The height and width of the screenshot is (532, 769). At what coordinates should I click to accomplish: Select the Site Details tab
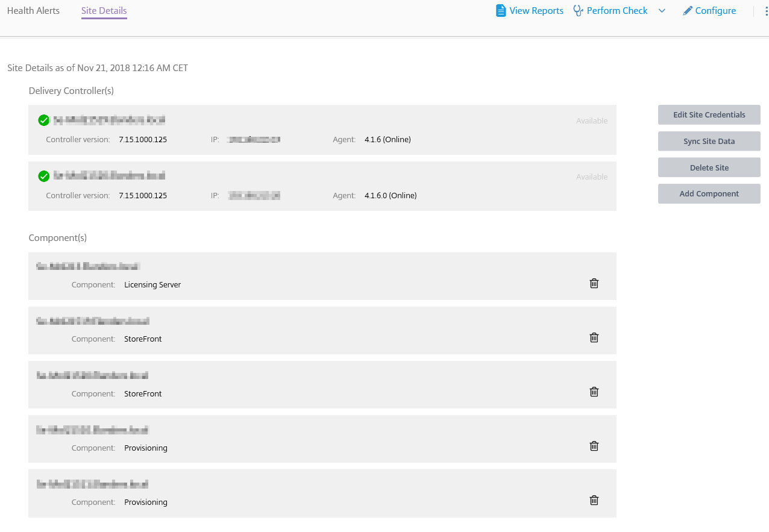click(x=104, y=11)
